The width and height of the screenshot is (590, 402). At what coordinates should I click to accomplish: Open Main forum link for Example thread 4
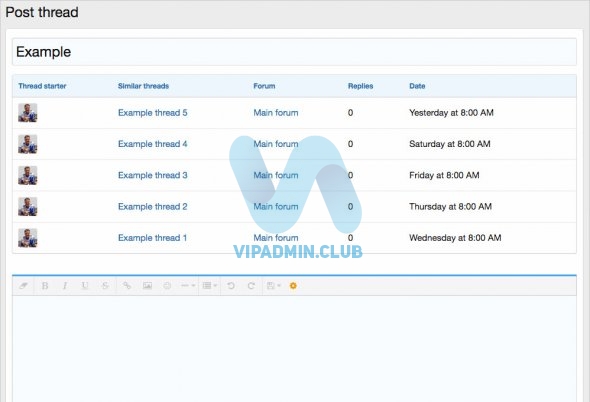276,144
